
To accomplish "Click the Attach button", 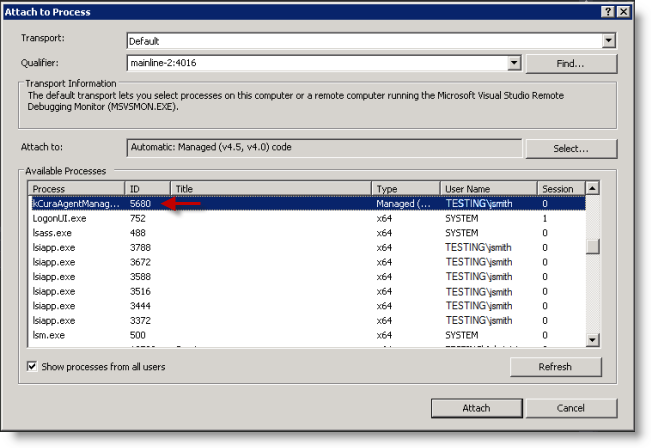I will click(477, 408).
